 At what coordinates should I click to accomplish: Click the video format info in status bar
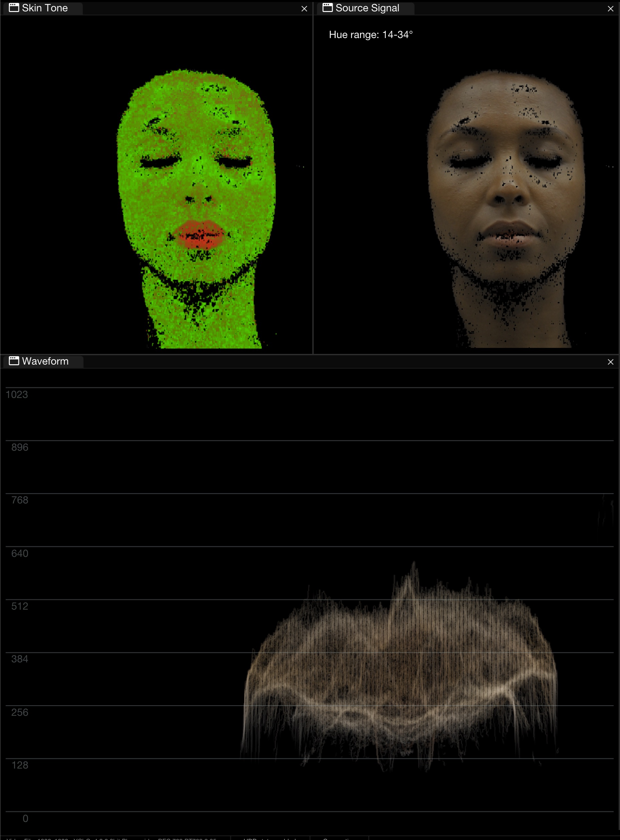(x=112, y=838)
